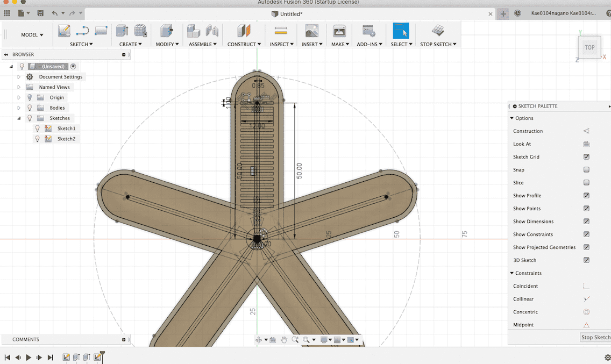Collapse the Options section in Sketch Palette

click(512, 118)
